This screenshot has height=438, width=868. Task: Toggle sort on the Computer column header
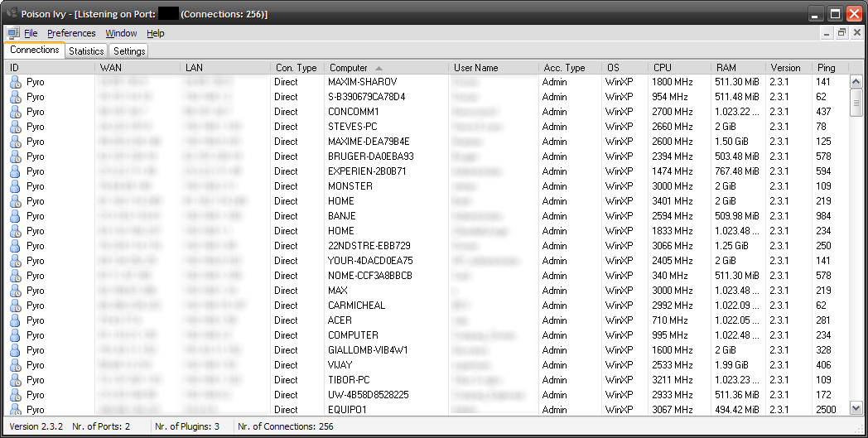click(387, 68)
